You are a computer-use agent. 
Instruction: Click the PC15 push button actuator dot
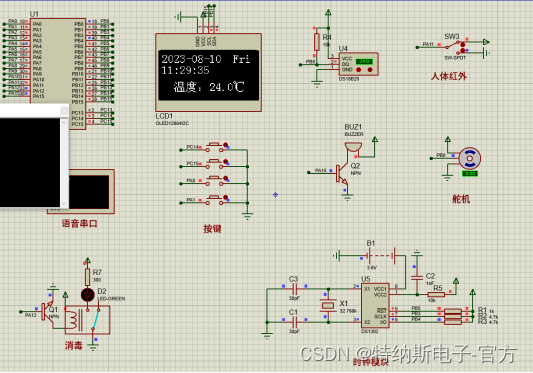(226, 162)
